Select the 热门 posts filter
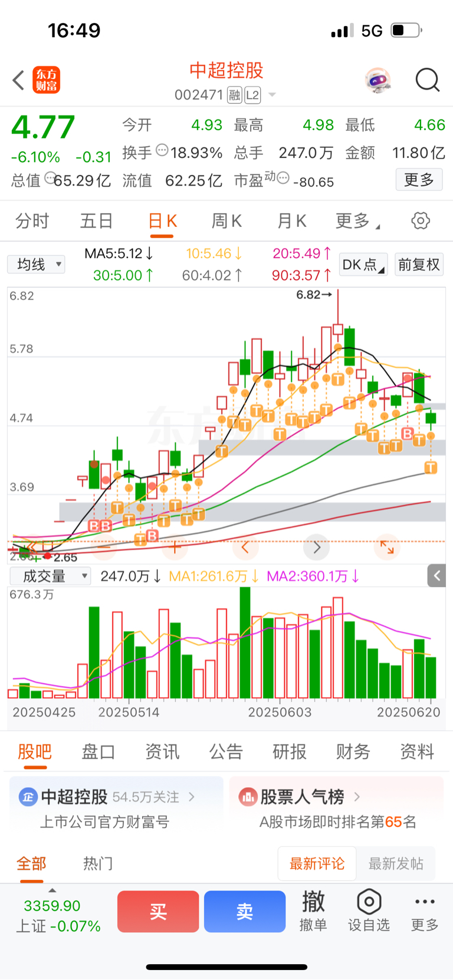Image resolution: width=453 pixels, height=980 pixels. click(98, 863)
